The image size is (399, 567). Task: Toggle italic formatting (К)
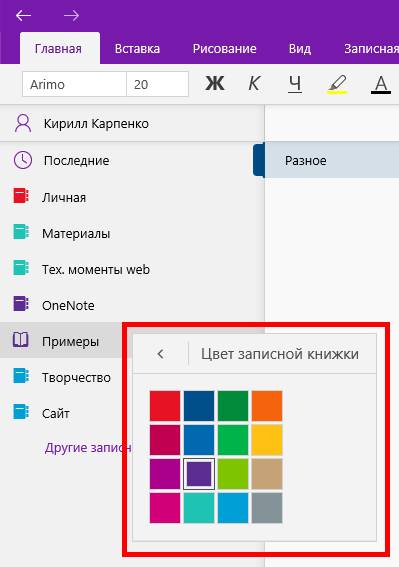[x=254, y=84]
